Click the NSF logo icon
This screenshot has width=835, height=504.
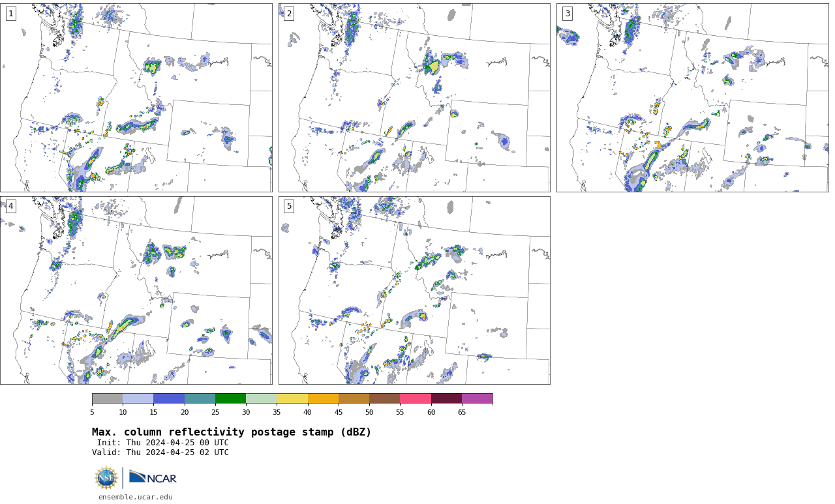[106, 478]
